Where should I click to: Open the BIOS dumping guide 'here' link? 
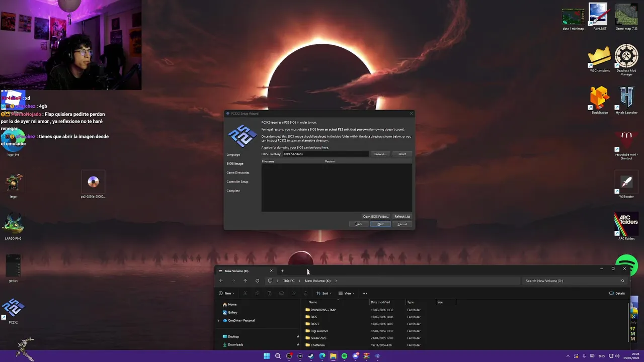coord(325,148)
